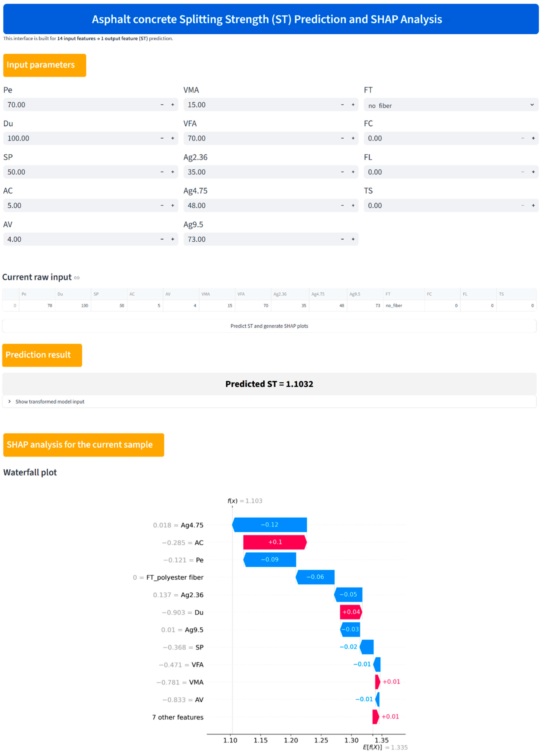Decrease Ag2.36 value with minus button
The image size is (543, 756).
pos(342,172)
